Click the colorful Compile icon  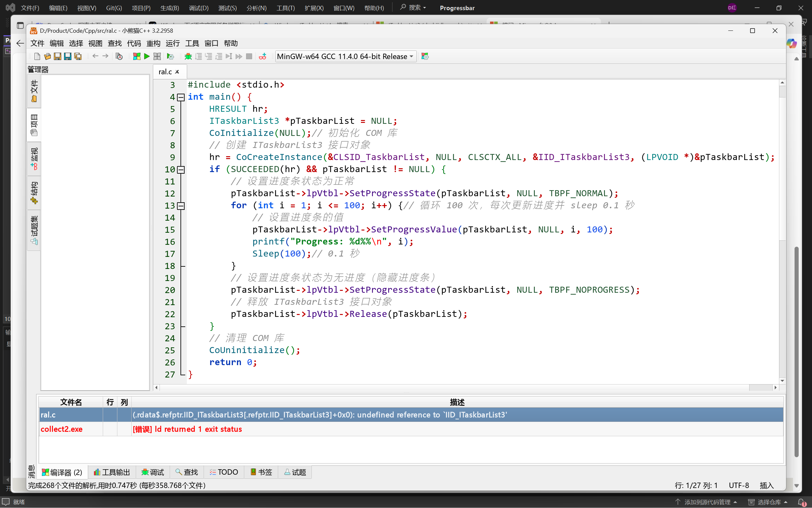click(x=137, y=57)
